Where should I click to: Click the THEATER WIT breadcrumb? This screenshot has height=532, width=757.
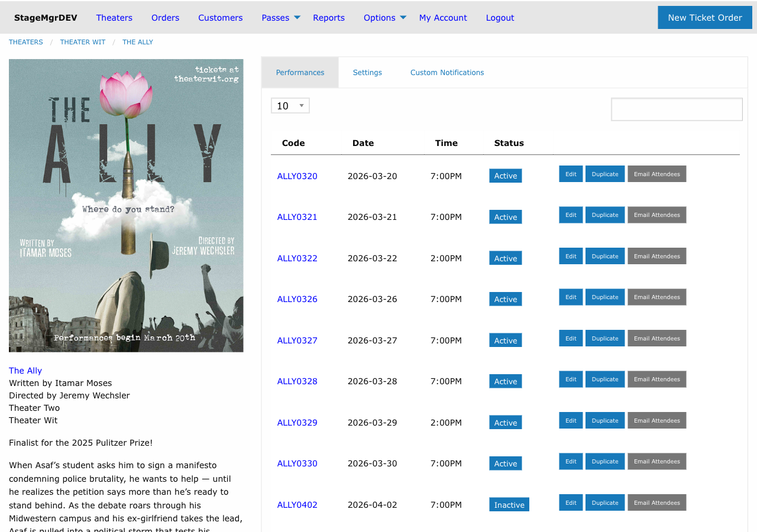[83, 42]
